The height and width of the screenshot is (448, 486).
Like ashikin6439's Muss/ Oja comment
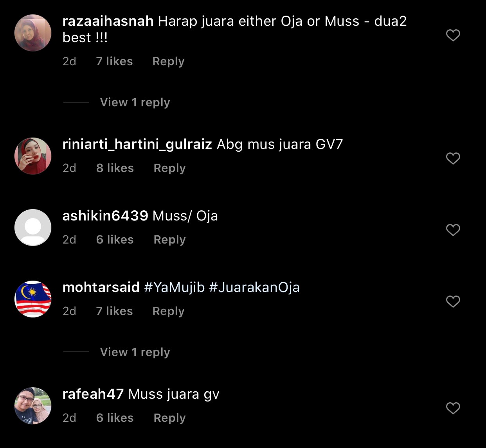coord(453,230)
